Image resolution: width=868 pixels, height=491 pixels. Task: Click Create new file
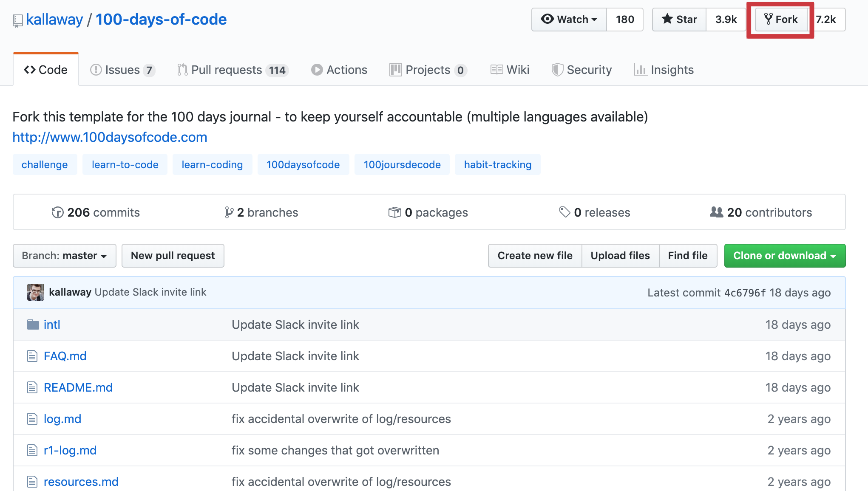pos(535,256)
